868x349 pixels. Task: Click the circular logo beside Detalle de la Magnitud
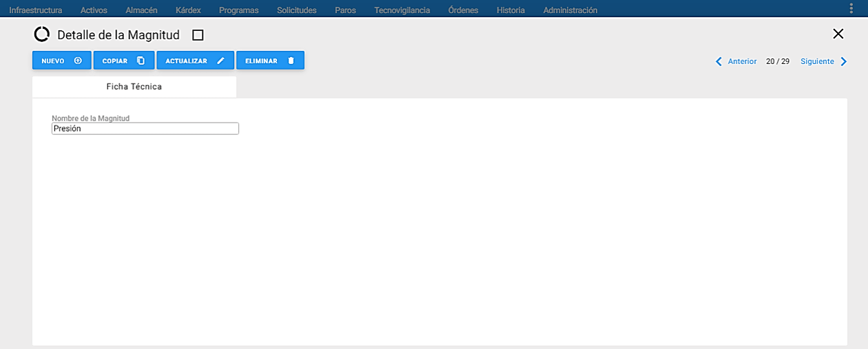(42, 34)
